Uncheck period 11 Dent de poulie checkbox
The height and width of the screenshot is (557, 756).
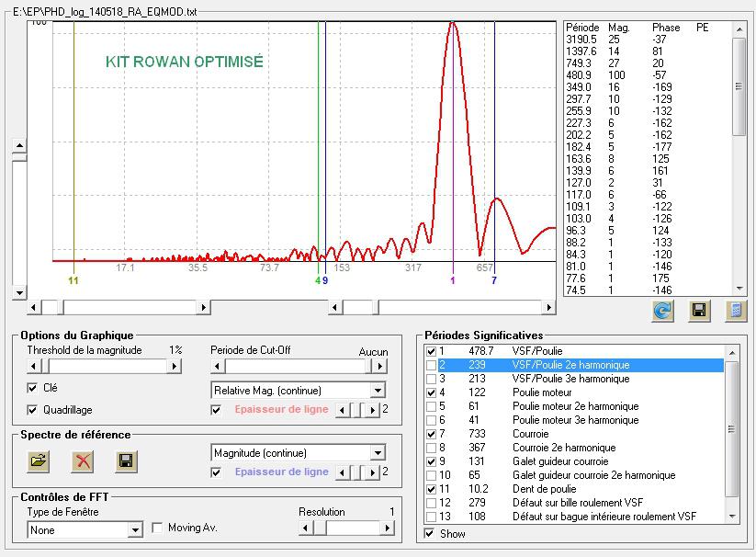coord(432,489)
